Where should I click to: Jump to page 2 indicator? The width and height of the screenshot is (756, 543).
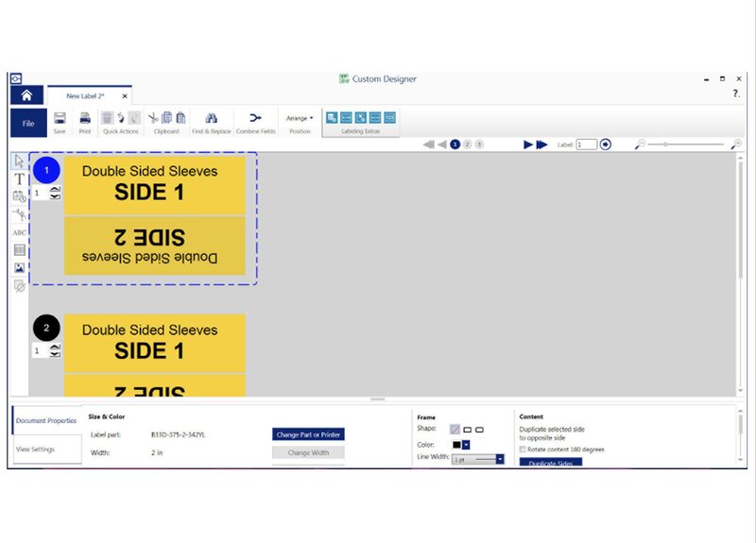click(467, 144)
